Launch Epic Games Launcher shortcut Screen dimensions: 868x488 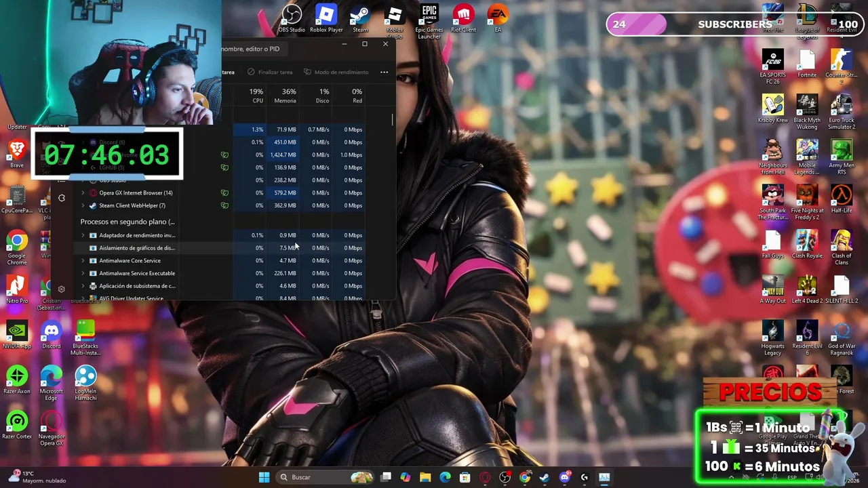click(x=429, y=22)
